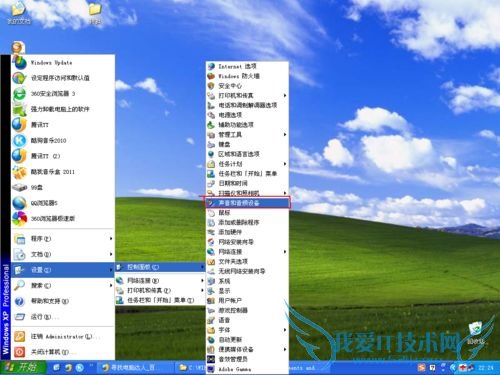
Task: Launch 酷我音乐盒 2011
Action: (63, 172)
